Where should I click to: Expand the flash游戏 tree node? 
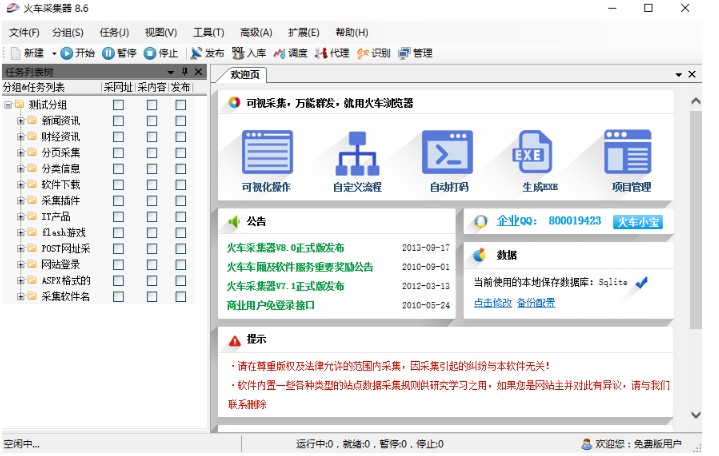click(x=21, y=233)
